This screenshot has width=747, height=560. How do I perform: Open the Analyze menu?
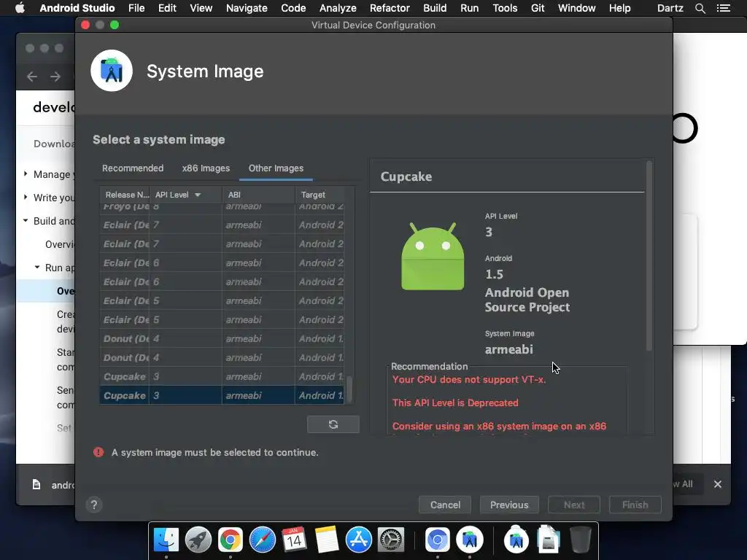(338, 8)
